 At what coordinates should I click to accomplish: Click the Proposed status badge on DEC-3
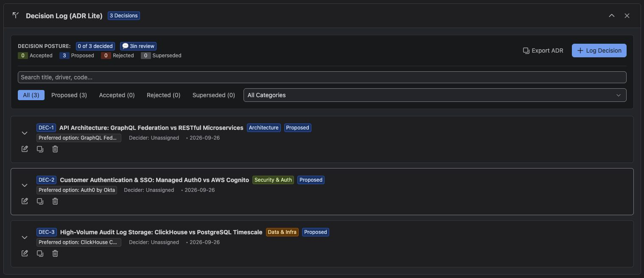[x=316, y=232]
